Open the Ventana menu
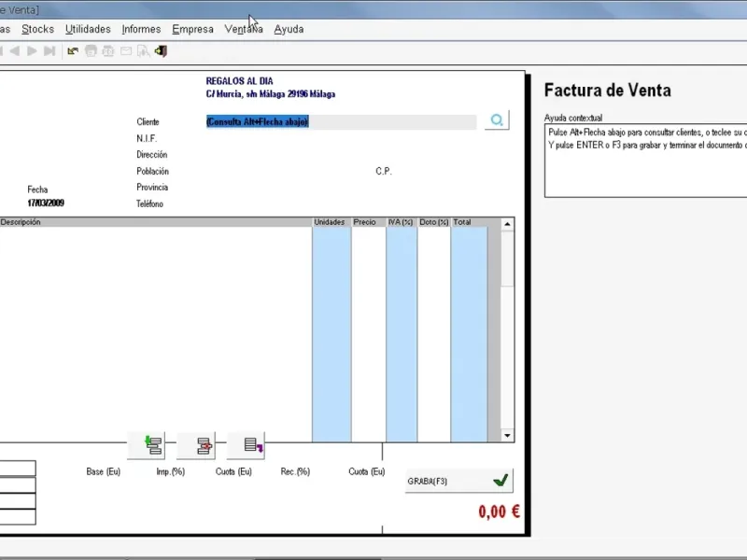 pyautogui.click(x=244, y=29)
